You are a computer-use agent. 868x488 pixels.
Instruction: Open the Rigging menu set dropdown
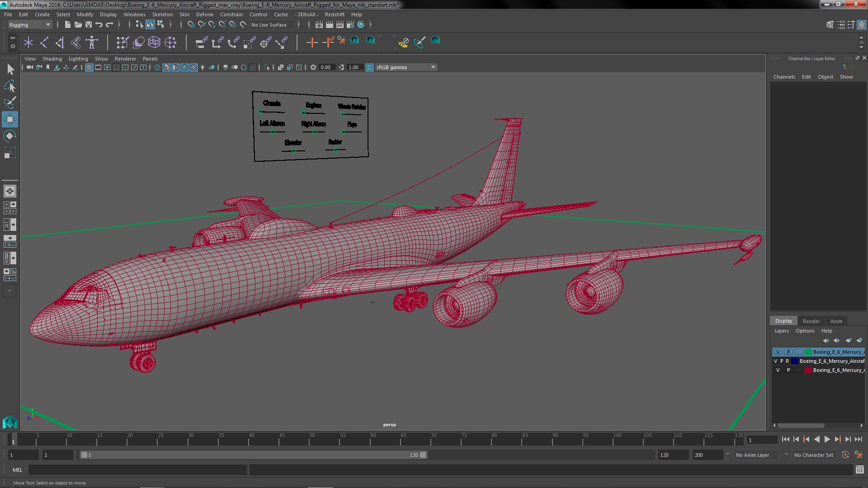(30, 25)
